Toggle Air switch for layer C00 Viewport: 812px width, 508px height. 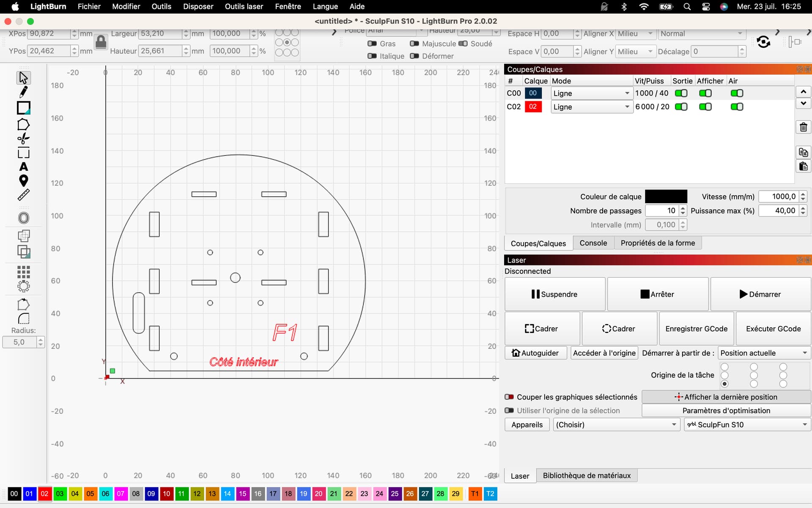[737, 93]
